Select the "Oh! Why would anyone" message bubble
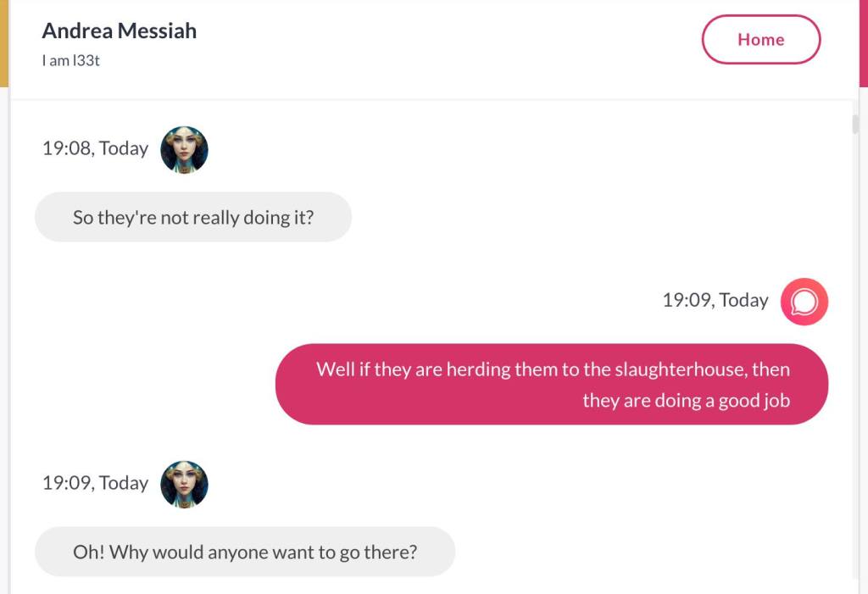 245,552
